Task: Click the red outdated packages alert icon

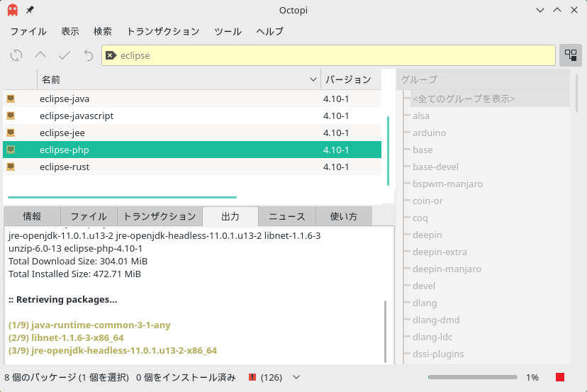Action: 252,377
